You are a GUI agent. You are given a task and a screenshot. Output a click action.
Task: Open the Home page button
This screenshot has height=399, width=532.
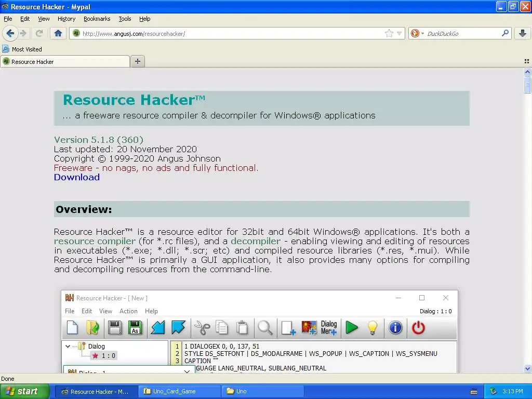pyautogui.click(x=58, y=33)
